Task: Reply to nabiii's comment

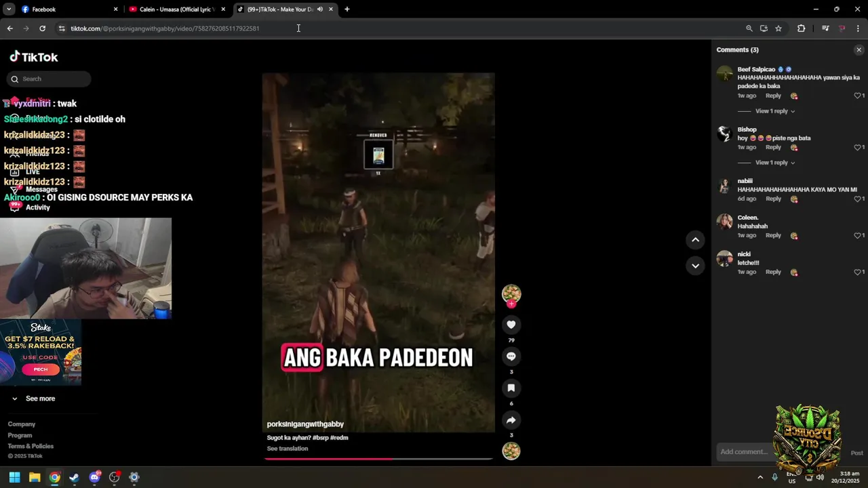Action: coord(773,199)
